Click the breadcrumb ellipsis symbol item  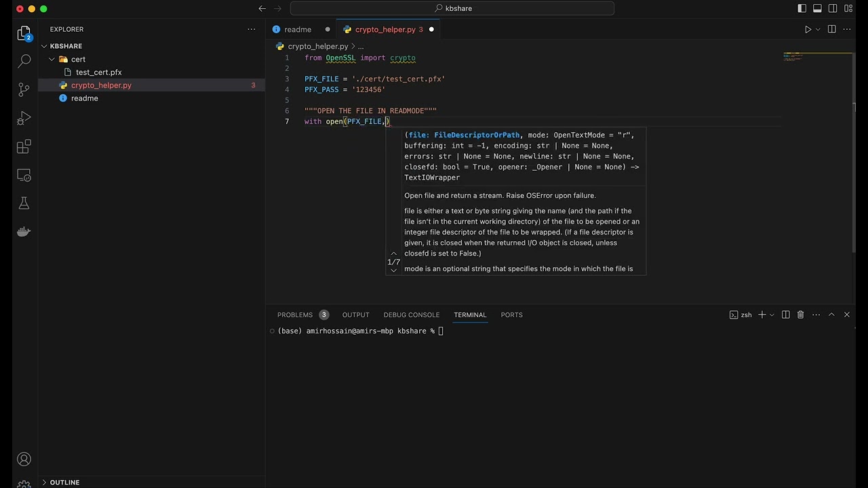[x=361, y=46]
